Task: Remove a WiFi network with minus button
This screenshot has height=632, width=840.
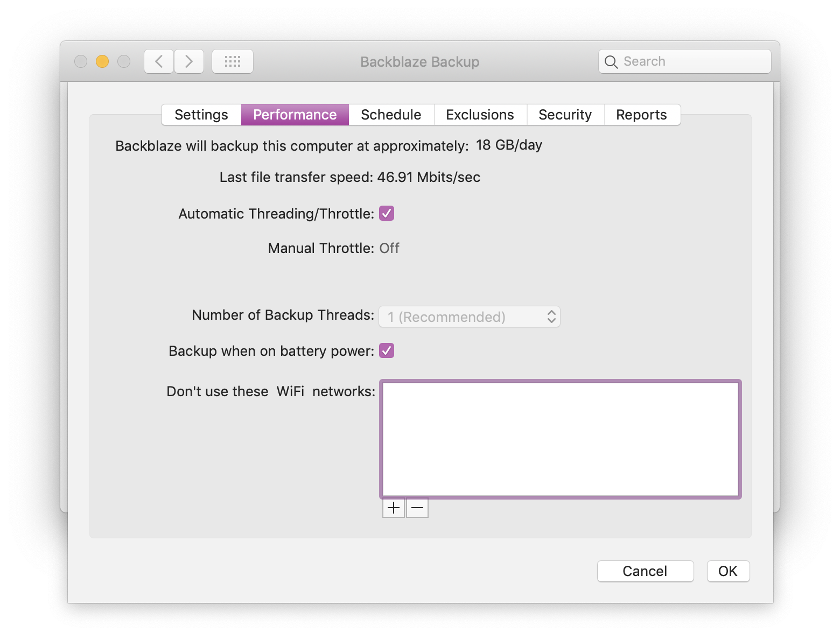Action: pos(417,508)
